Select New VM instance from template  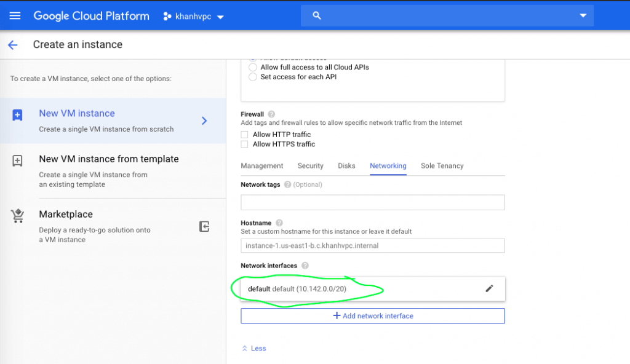[108, 159]
